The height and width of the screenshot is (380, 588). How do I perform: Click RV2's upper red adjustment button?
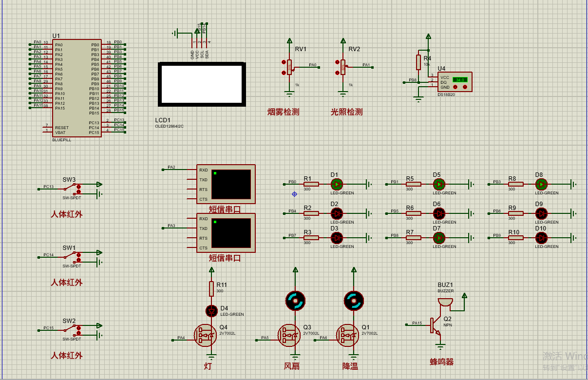(x=337, y=62)
